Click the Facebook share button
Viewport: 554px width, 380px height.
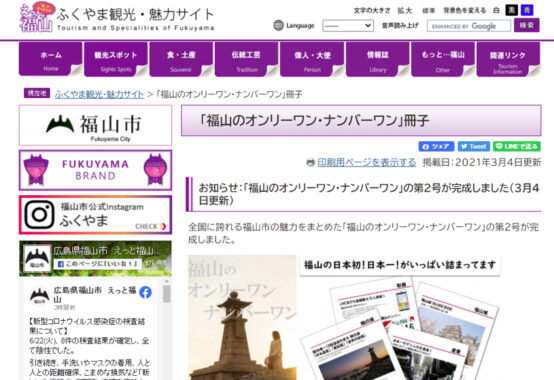[x=436, y=146]
